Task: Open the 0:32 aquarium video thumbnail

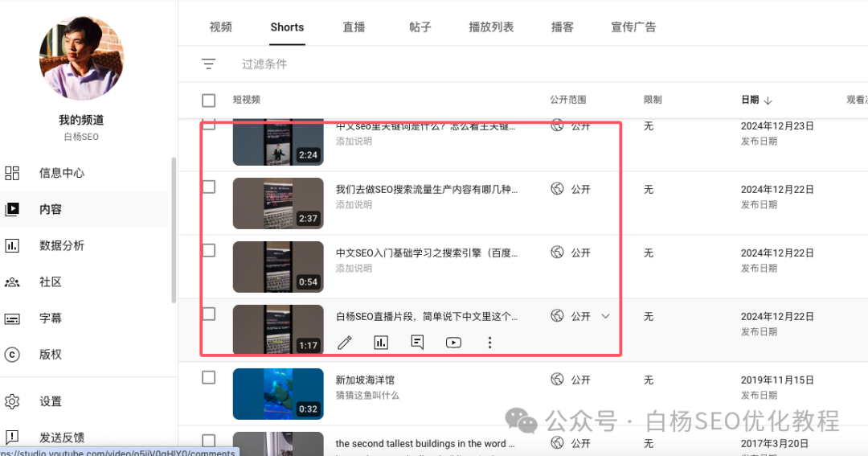Action: 278,394
